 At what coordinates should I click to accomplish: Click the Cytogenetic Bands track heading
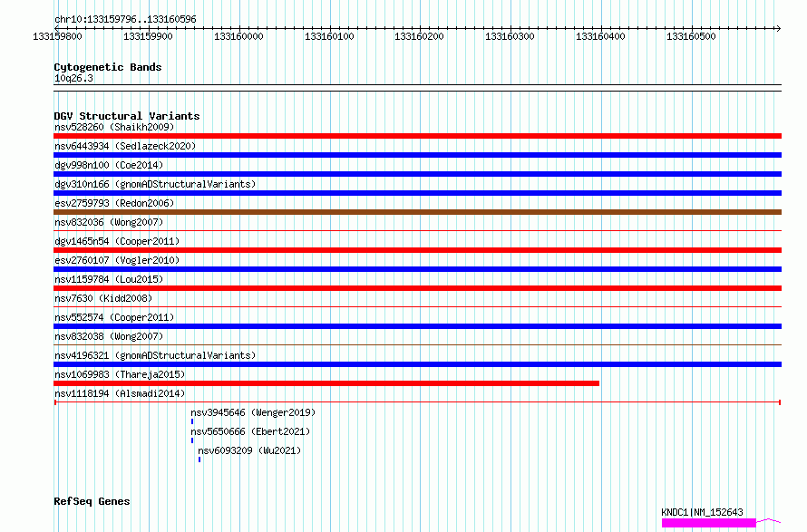pyautogui.click(x=108, y=67)
